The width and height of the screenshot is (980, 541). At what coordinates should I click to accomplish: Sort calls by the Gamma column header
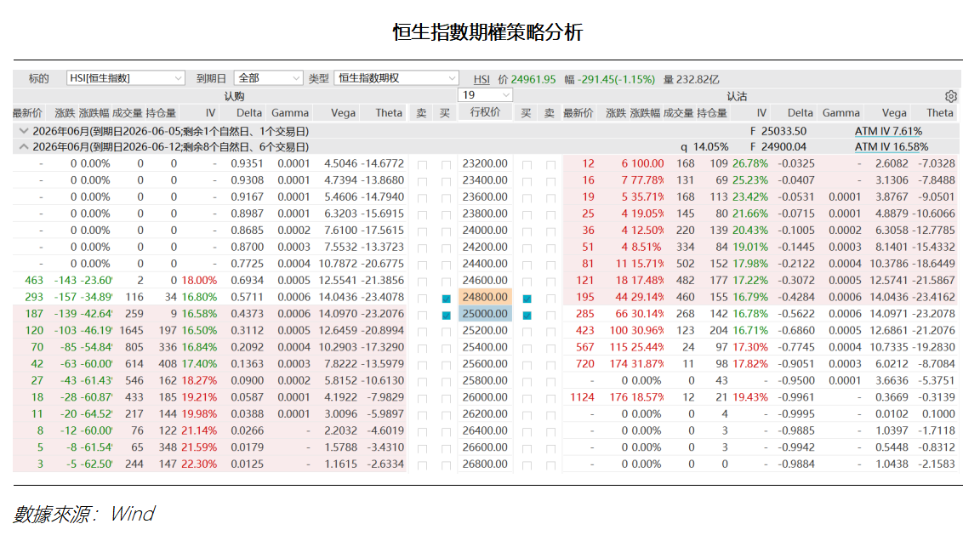pos(290,113)
